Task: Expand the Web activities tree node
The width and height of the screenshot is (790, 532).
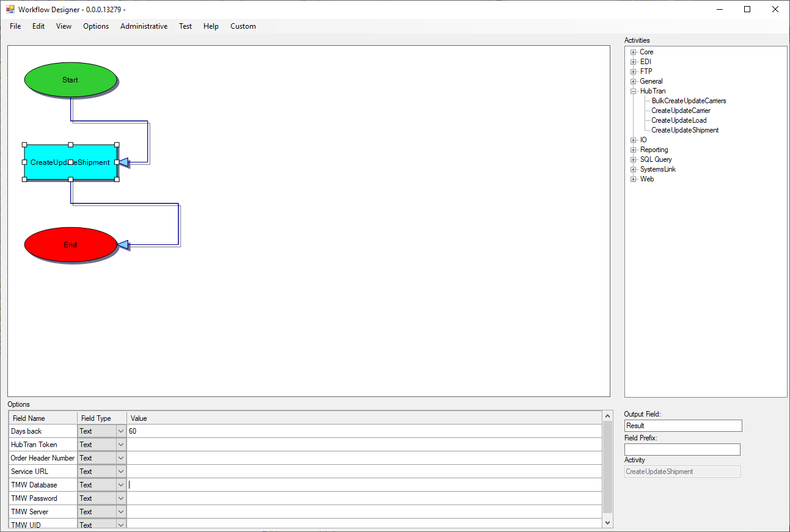Action: click(634, 180)
